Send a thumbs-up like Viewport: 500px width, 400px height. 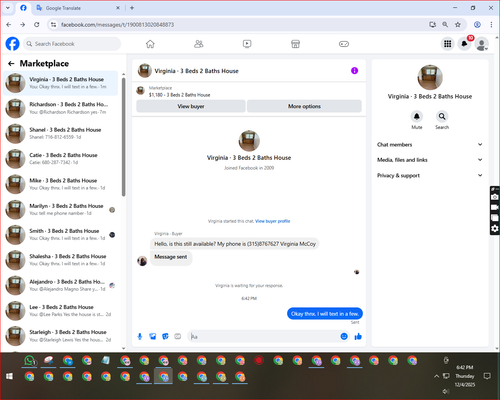[x=358, y=336]
